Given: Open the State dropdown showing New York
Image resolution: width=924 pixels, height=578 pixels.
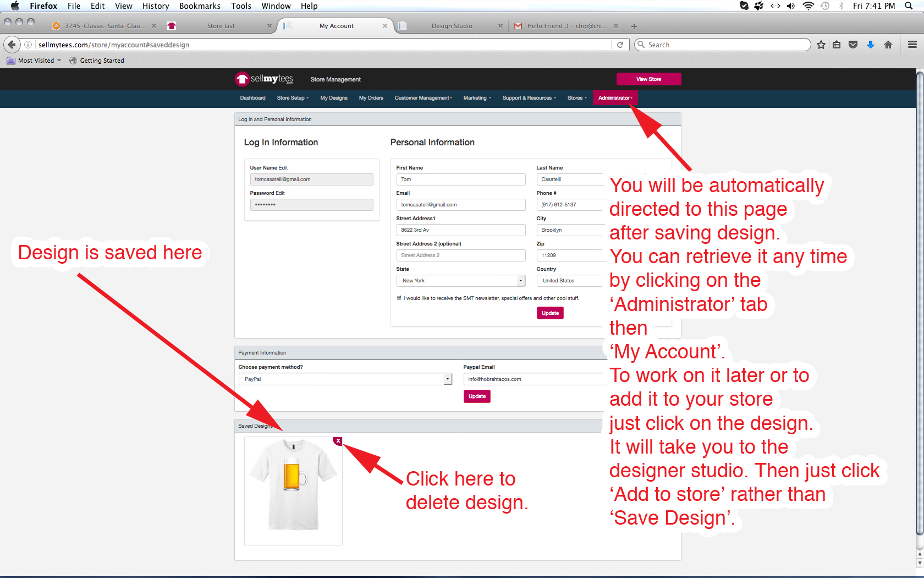Looking at the screenshot, I should 461,281.
